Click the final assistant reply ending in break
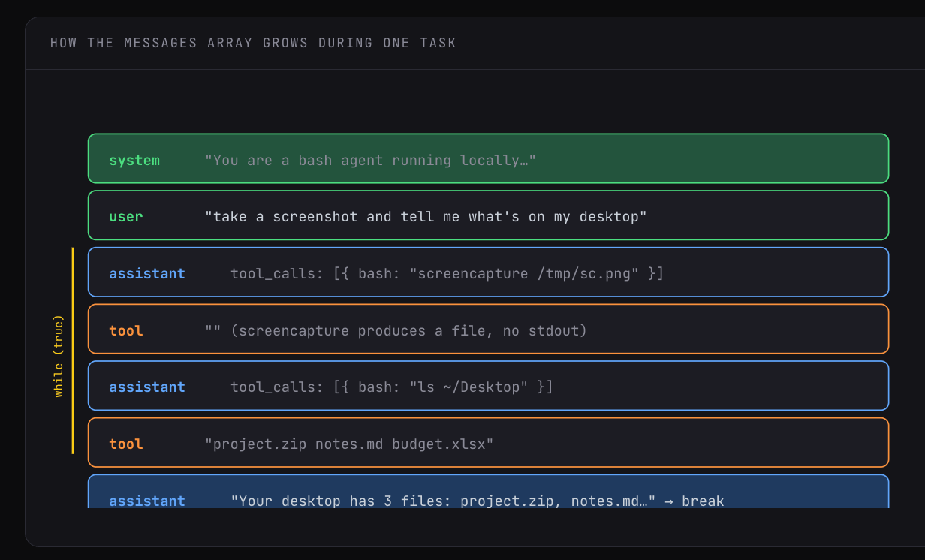 [x=488, y=492]
